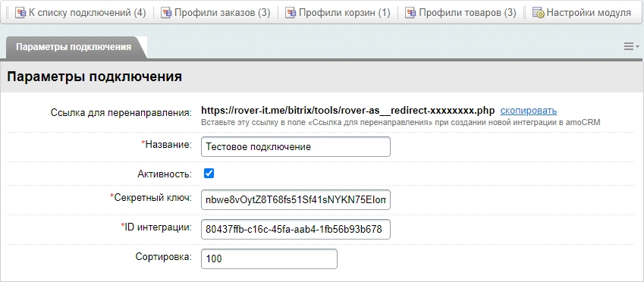644x282 pixels.
Task: Open 'Профили товаров (3)'
Action: 467,13
